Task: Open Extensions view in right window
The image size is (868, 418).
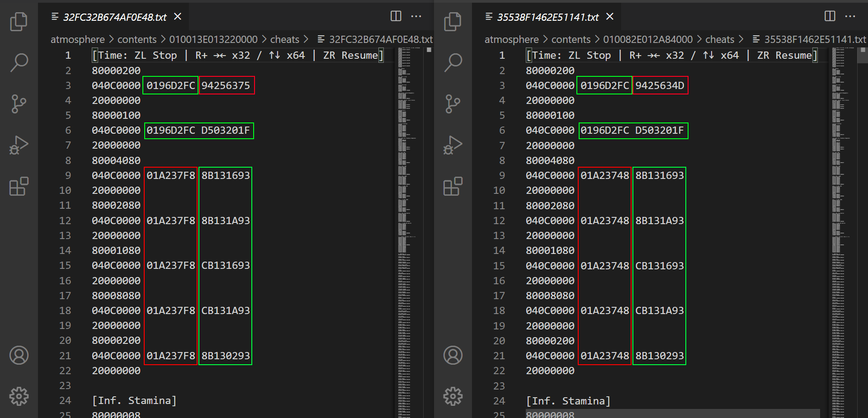Action: click(453, 186)
